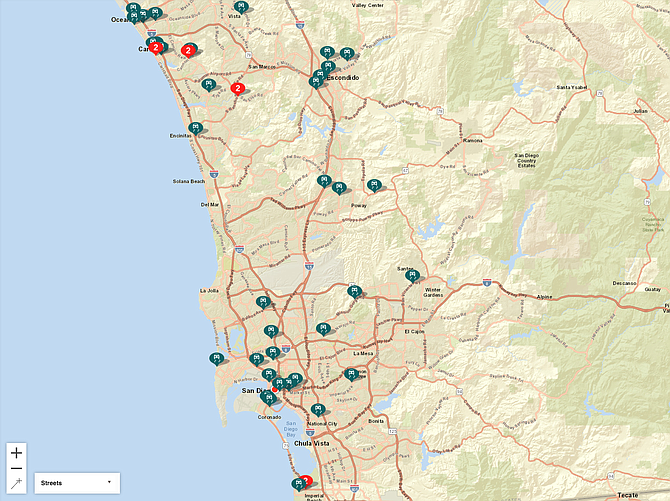This screenshot has height=501, width=670.
Task: Select the teal marker above Vista label
Action: (241, 7)
